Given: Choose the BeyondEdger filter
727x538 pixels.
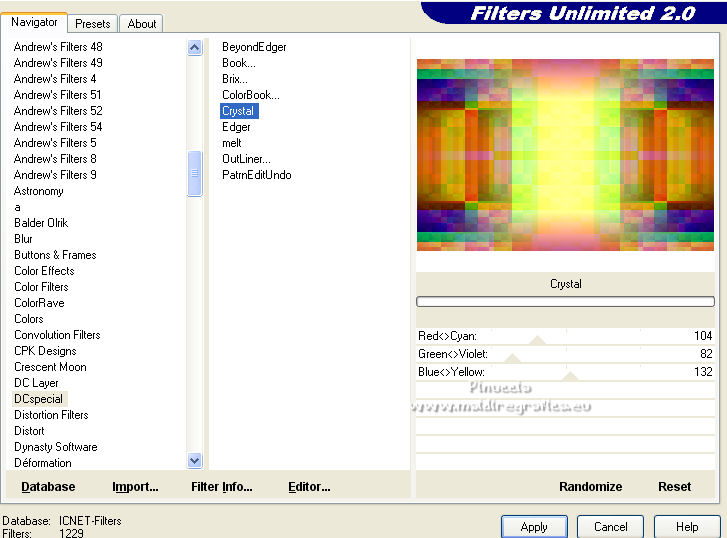Looking at the screenshot, I should tap(254, 47).
